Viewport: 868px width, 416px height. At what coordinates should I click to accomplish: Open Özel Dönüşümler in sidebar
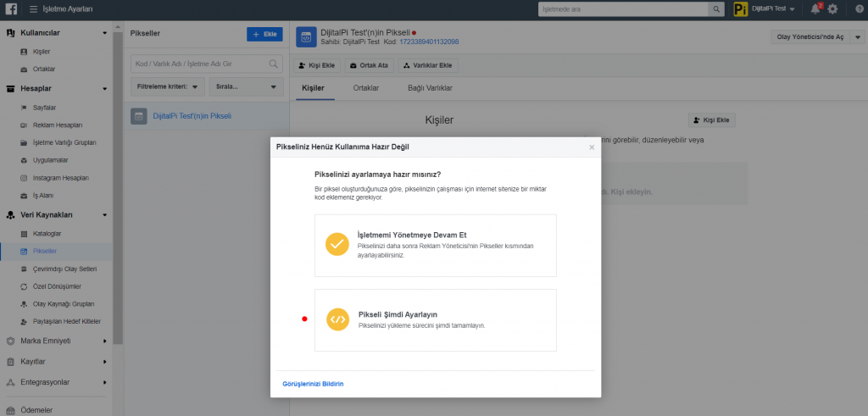[57, 286]
